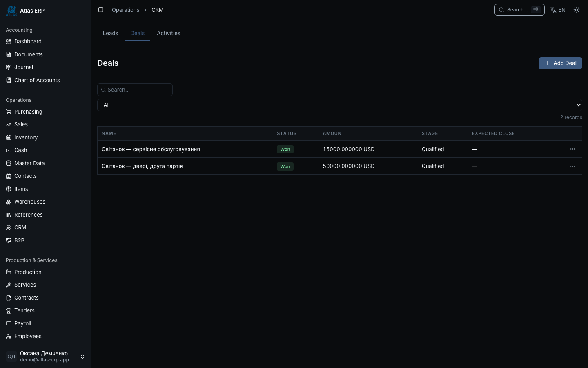Open Purchasing via its cart icon
588x368 pixels.
click(9, 112)
